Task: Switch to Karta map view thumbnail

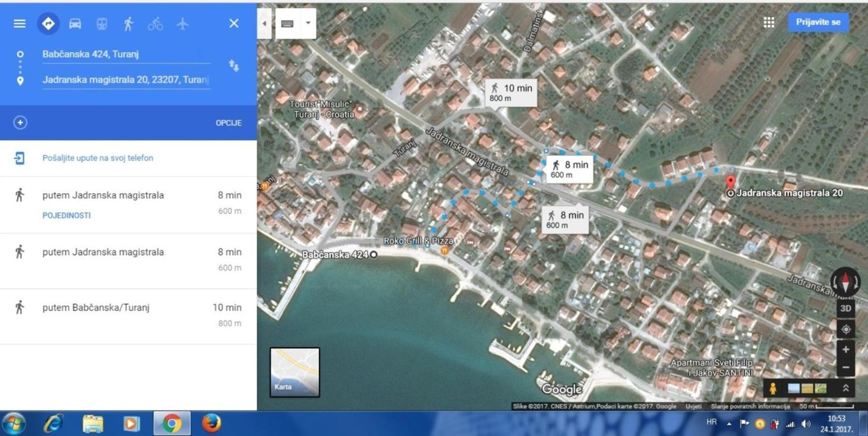Action: 295,372
